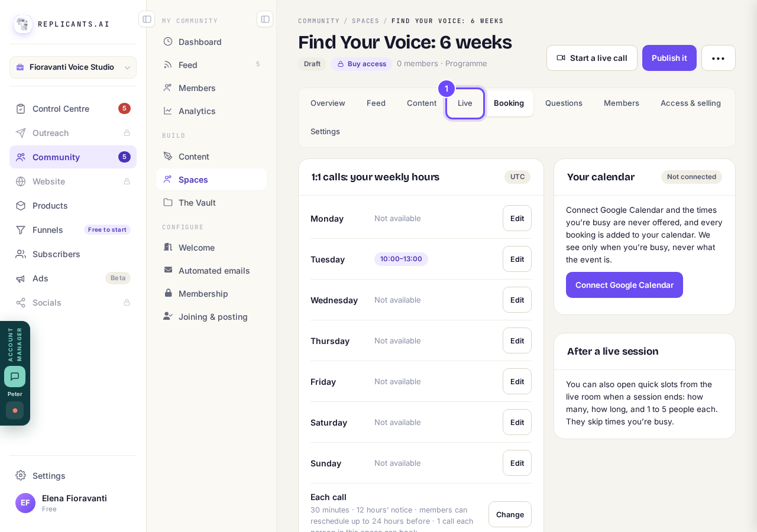757x532 pixels.
Task: Open Spaces in community sidebar
Action: tap(211, 180)
